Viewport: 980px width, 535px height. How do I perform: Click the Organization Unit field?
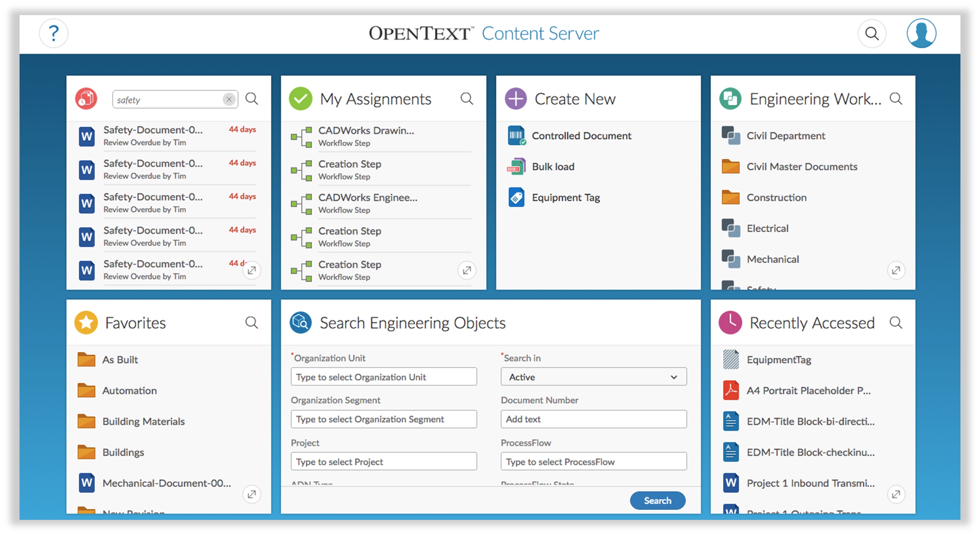(383, 377)
